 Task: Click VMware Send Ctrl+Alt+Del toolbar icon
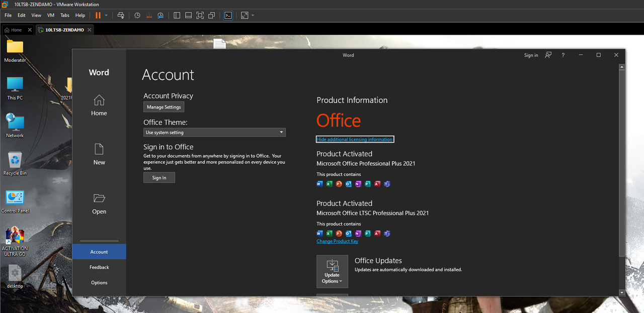coord(121,16)
